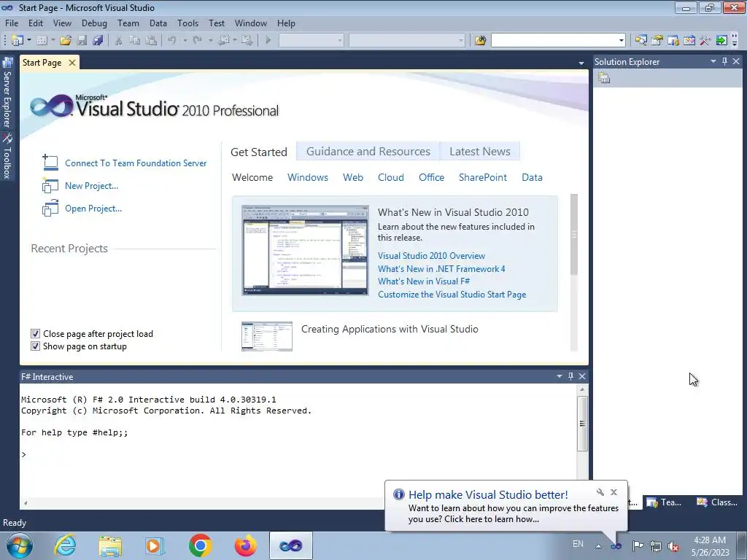Screen dimensions: 747x560
Task: Click the Start Page toolbar icon
Action: coord(721,41)
